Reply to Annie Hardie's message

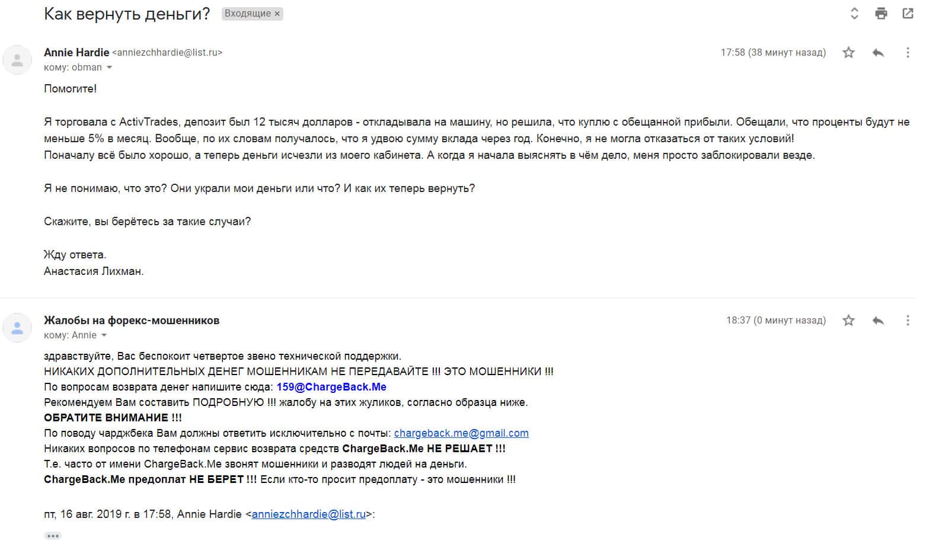tap(878, 53)
